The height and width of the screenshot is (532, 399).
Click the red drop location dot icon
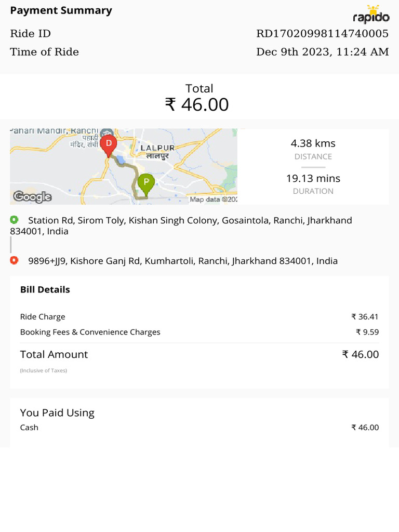tap(14, 260)
